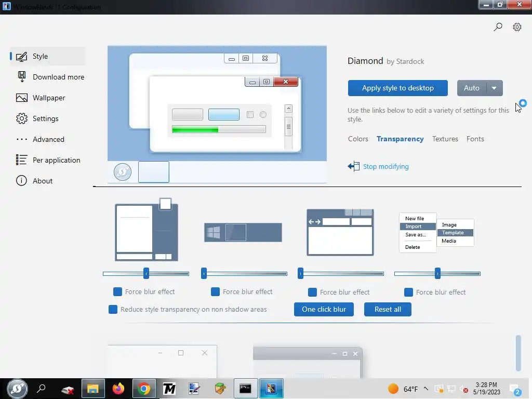Viewport: 532px width, 399px height.
Task: Toggle Force blur effect under window frame preview
Action: pos(312,292)
